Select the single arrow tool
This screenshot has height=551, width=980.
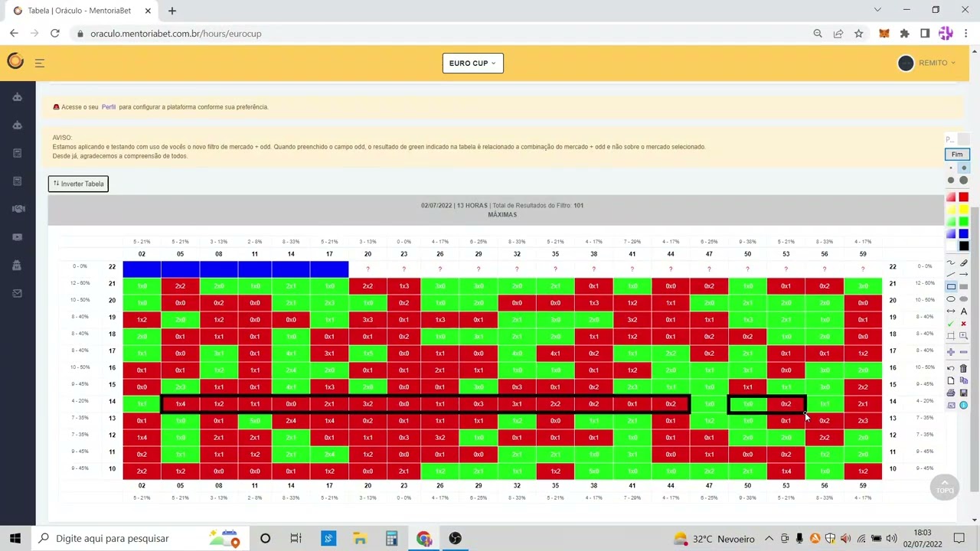click(x=964, y=275)
